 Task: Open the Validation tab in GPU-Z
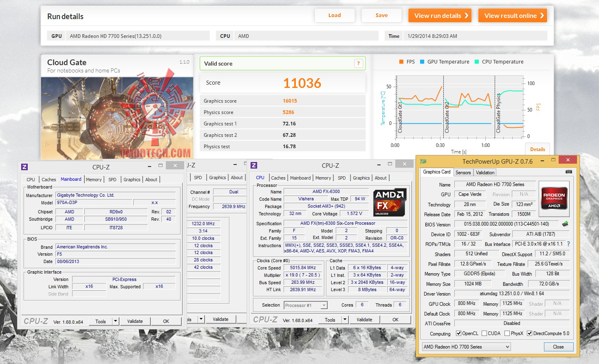pyautogui.click(x=485, y=173)
